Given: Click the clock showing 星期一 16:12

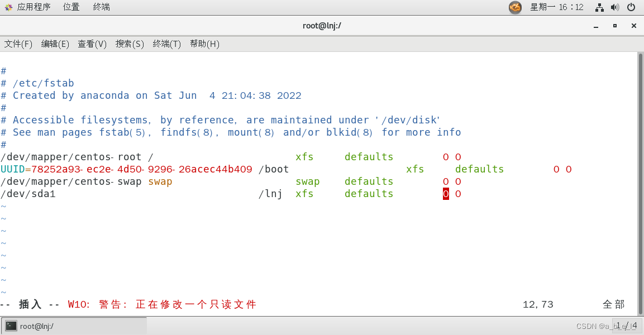Looking at the screenshot, I should click(557, 7).
